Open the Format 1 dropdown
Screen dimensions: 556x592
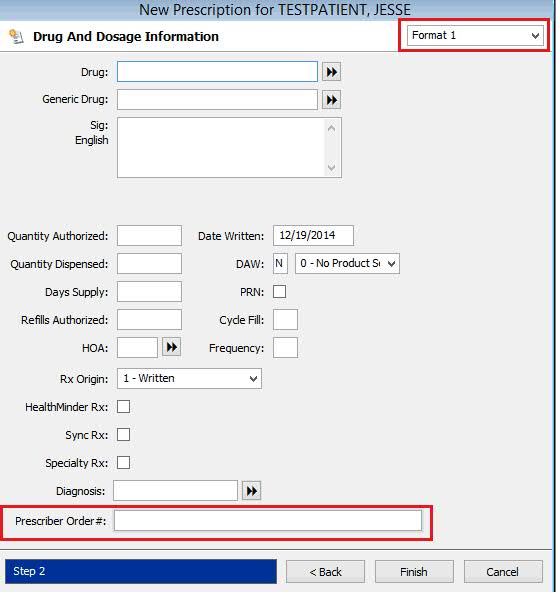click(x=475, y=35)
